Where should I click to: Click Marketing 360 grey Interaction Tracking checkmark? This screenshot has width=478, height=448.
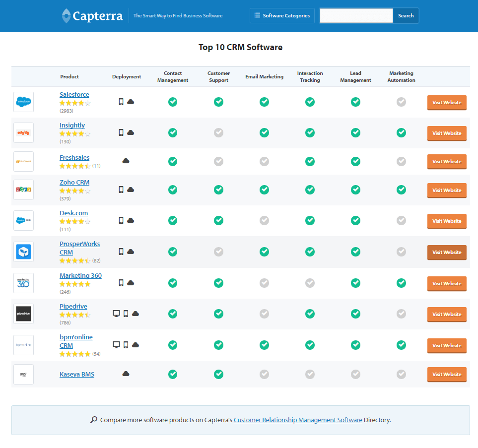pyautogui.click(x=310, y=283)
